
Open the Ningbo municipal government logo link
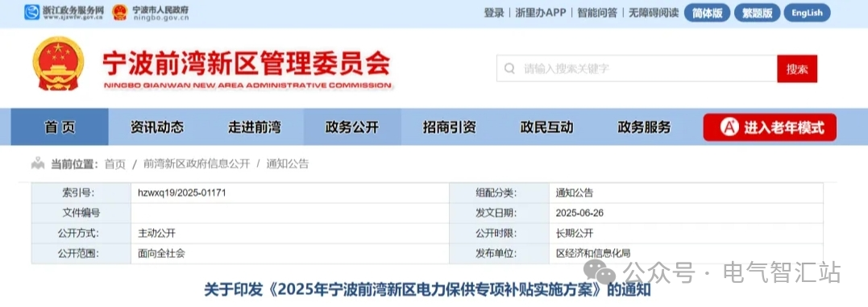(150, 13)
